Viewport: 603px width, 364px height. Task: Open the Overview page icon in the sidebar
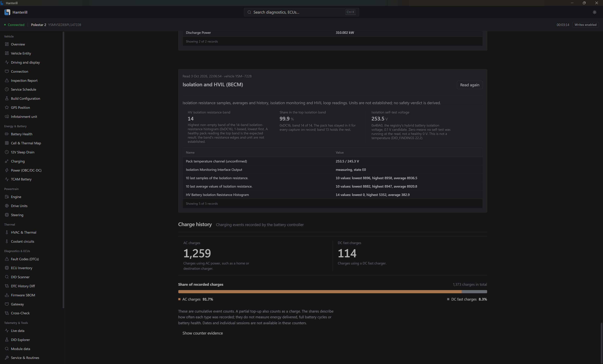coord(7,44)
